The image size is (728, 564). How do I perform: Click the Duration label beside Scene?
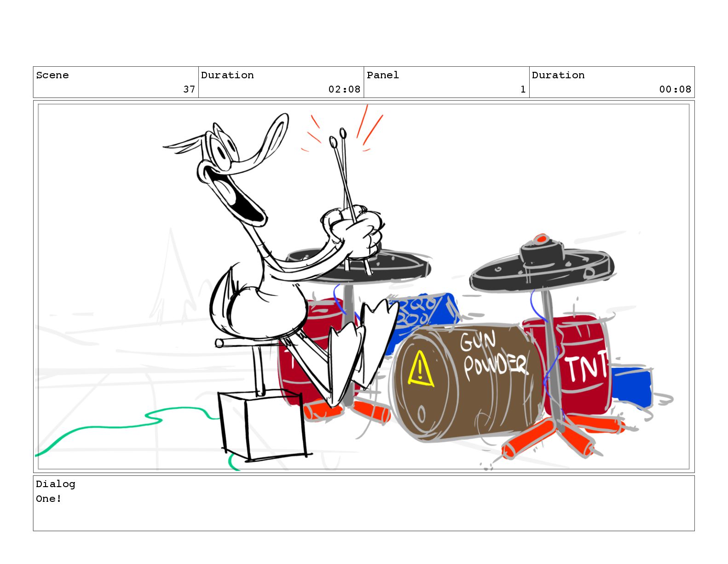[227, 75]
